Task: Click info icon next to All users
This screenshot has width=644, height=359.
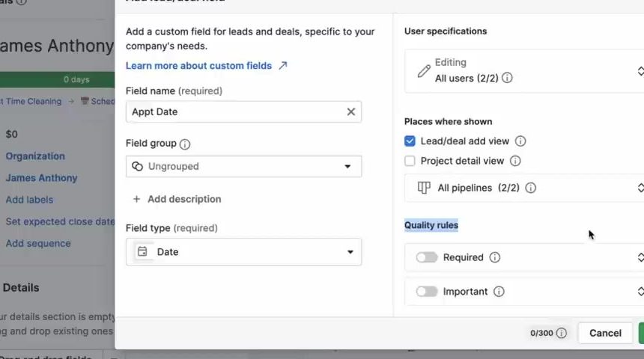Action: (507, 78)
